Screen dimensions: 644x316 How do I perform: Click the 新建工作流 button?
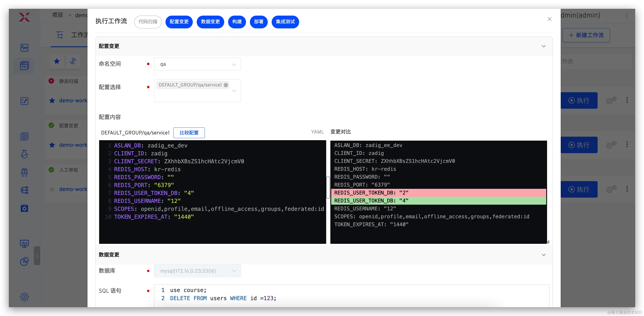click(x=586, y=35)
